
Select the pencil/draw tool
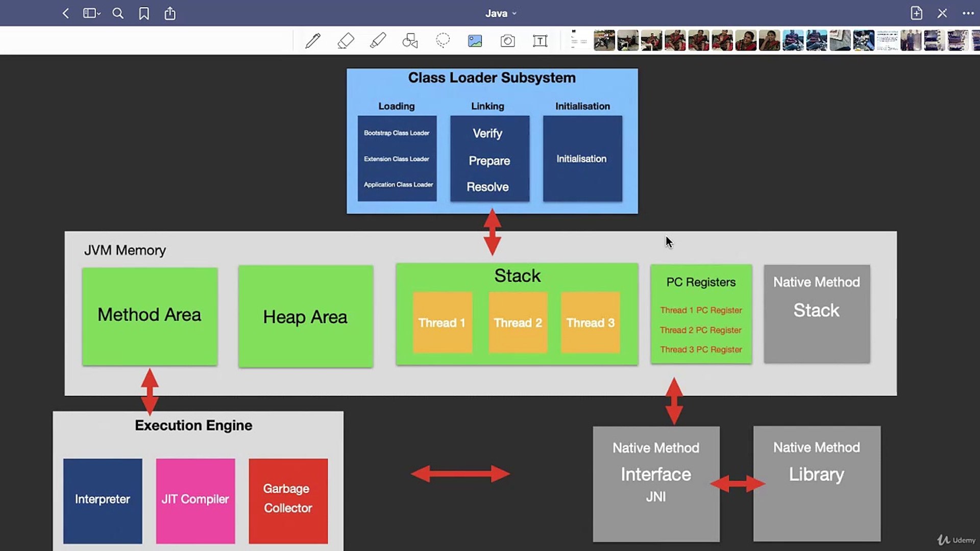tap(313, 40)
